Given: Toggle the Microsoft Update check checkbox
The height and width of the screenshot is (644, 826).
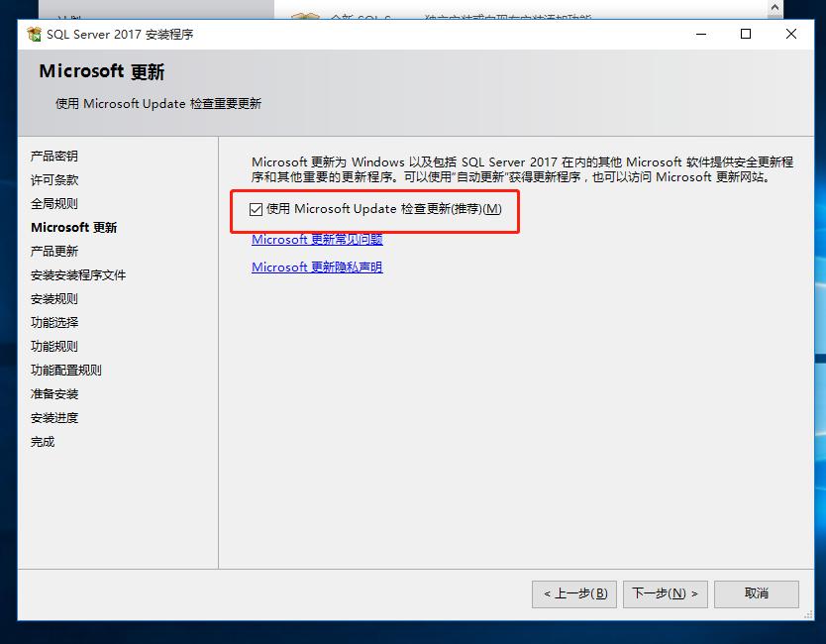Looking at the screenshot, I should click(x=256, y=209).
